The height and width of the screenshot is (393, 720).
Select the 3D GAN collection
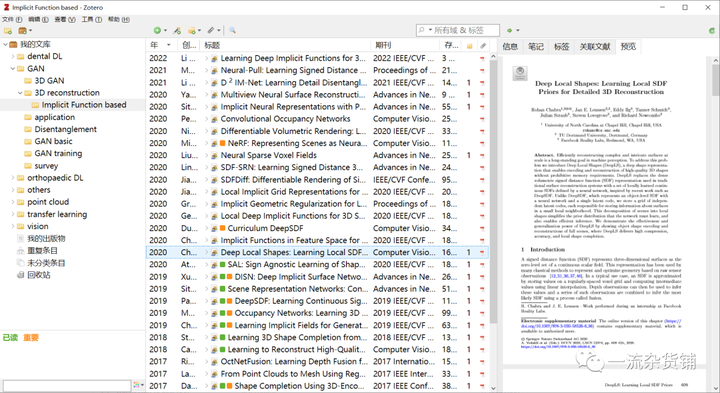pos(49,81)
